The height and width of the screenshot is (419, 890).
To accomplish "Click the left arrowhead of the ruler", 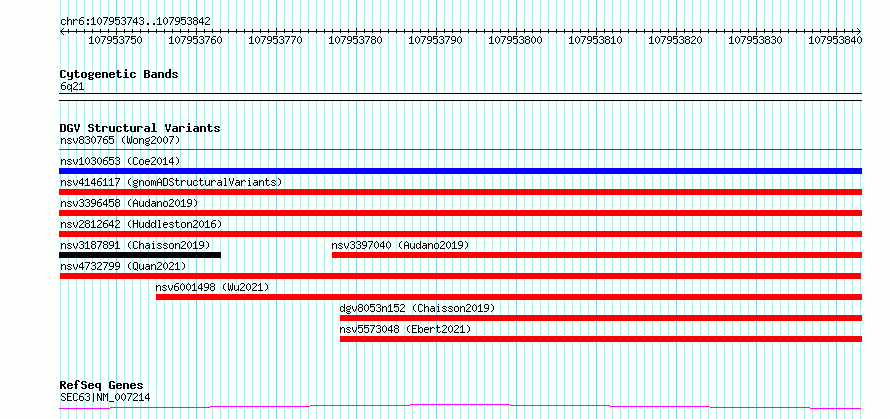I will [62, 31].
